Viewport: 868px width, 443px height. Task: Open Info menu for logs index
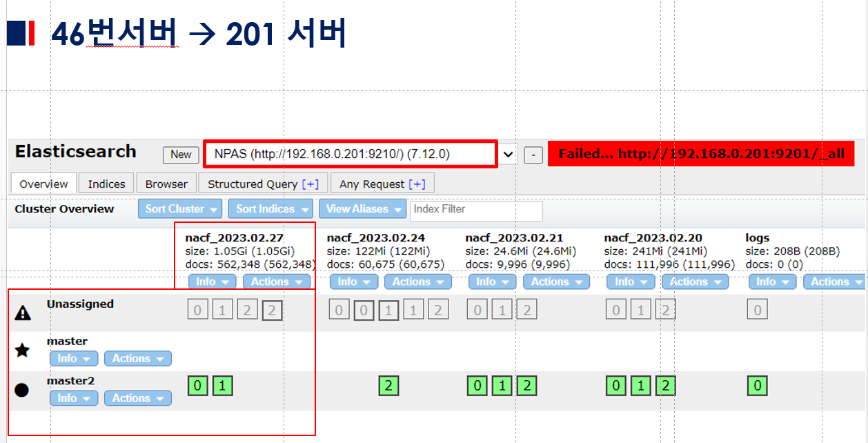(772, 282)
